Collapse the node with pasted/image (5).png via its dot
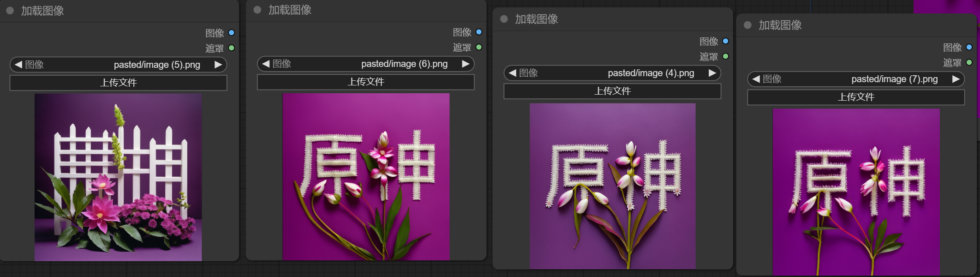Viewport: 980px width, 277px height. click(x=10, y=11)
